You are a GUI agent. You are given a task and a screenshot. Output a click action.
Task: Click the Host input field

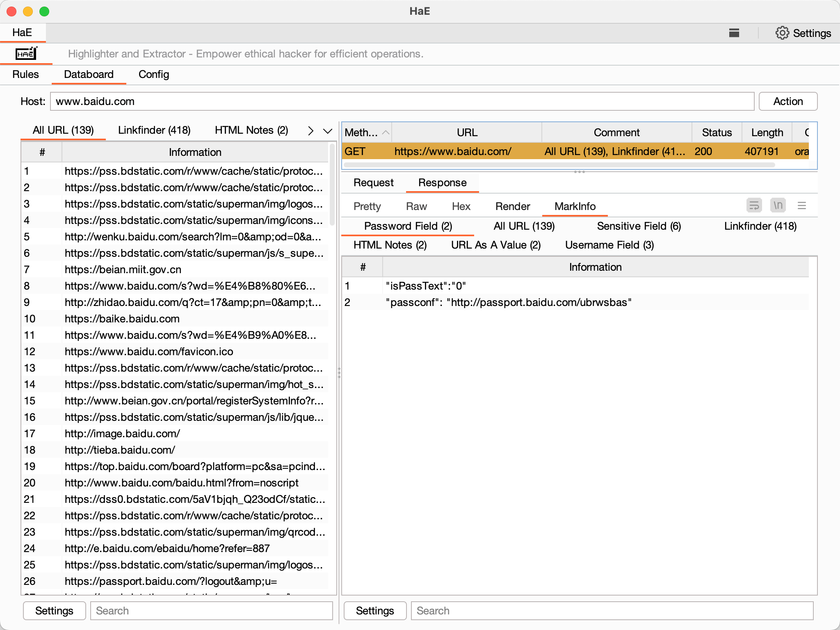point(402,101)
